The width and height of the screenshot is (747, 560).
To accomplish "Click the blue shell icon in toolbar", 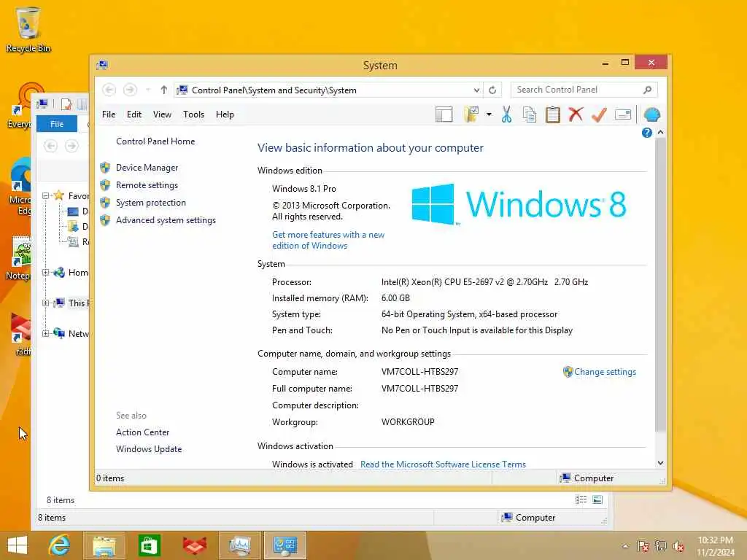I will coord(651,114).
